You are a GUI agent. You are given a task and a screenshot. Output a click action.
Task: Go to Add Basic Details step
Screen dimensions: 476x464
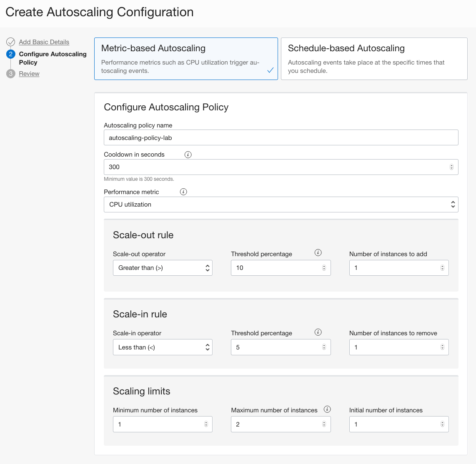44,42
